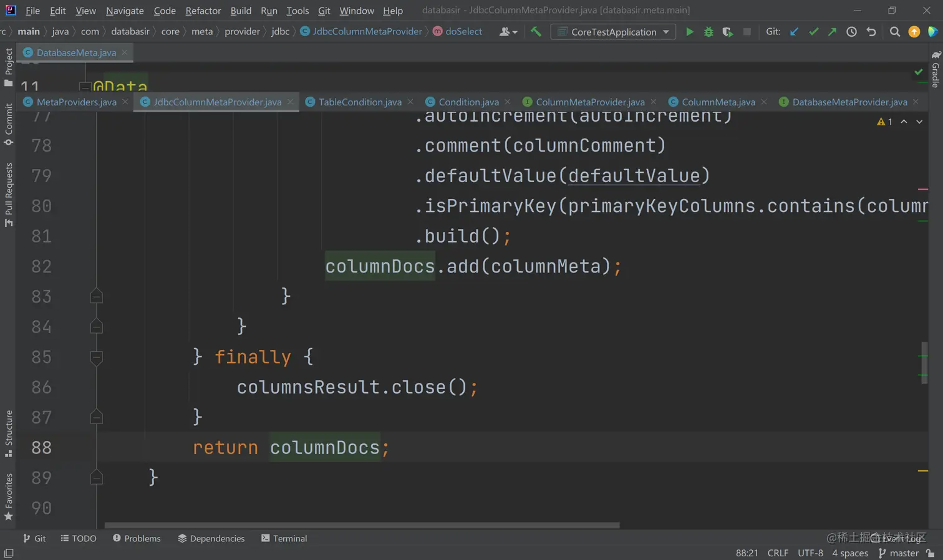Open the Problems tool window
The image size is (943, 560).
137,538
